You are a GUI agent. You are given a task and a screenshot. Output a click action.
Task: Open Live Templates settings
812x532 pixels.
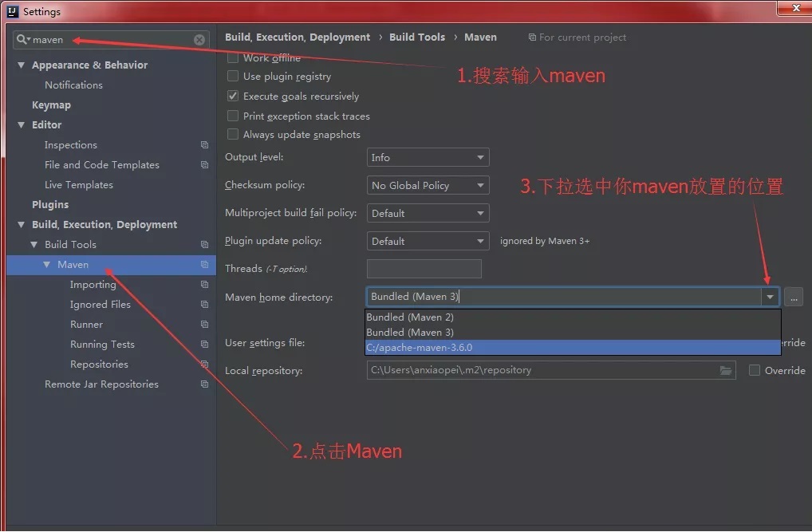tap(79, 185)
